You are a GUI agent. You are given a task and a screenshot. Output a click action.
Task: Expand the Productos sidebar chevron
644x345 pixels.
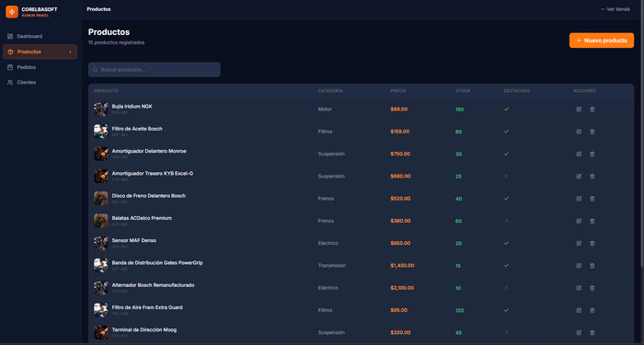pyautogui.click(x=70, y=52)
